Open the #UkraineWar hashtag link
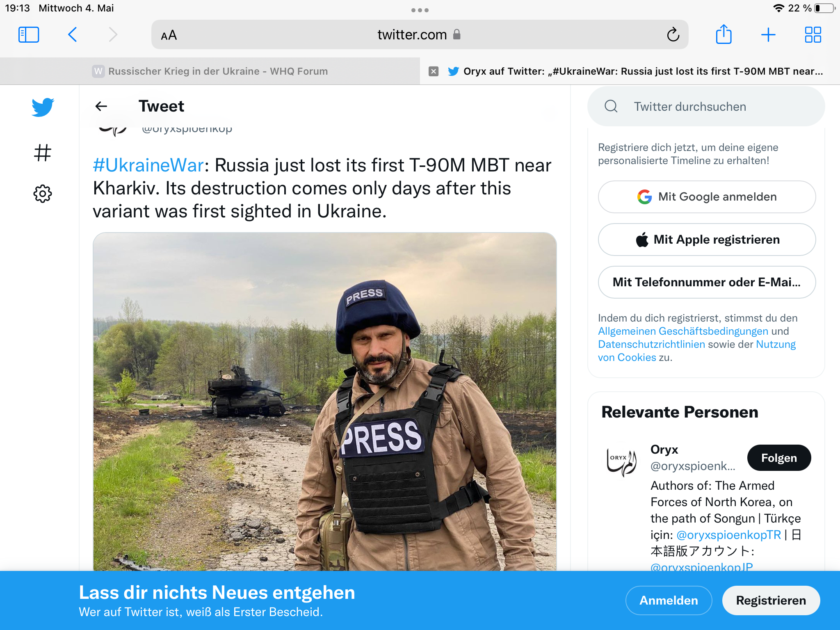Screen dimensions: 840x630 [148, 165]
